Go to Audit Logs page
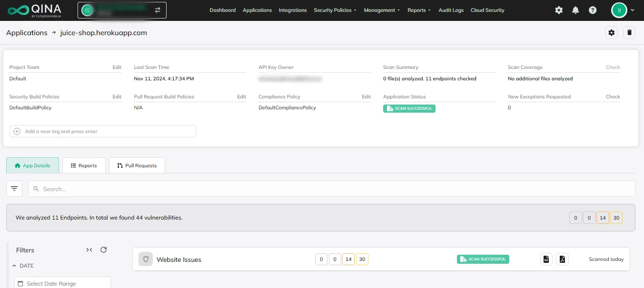This screenshot has width=644, height=288. [x=451, y=10]
